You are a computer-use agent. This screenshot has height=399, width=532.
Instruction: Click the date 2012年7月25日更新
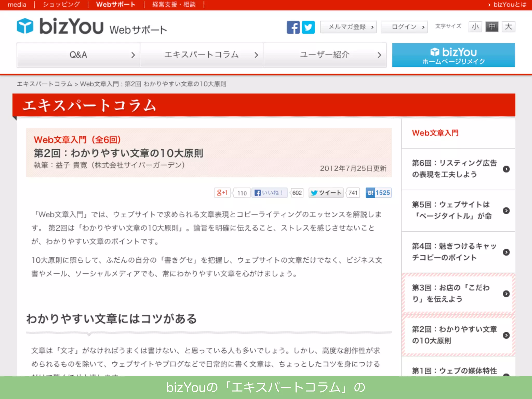click(x=353, y=168)
